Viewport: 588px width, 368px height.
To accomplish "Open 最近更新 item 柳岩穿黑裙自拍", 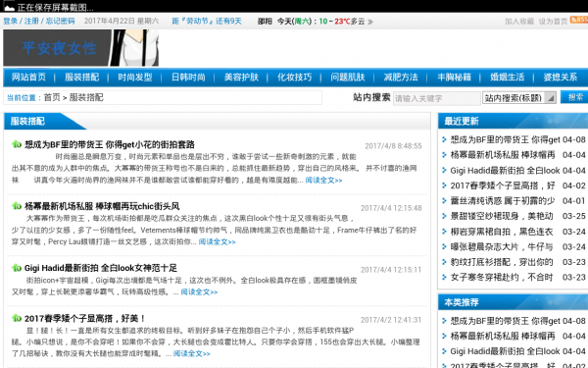I will [502, 232].
